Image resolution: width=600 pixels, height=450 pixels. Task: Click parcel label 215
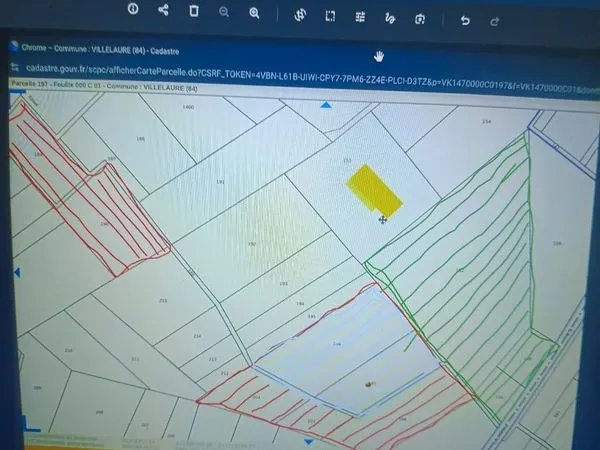point(163,301)
